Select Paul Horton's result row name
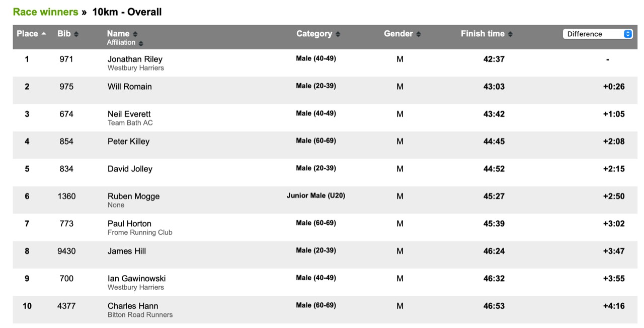644x328 pixels. (x=129, y=224)
